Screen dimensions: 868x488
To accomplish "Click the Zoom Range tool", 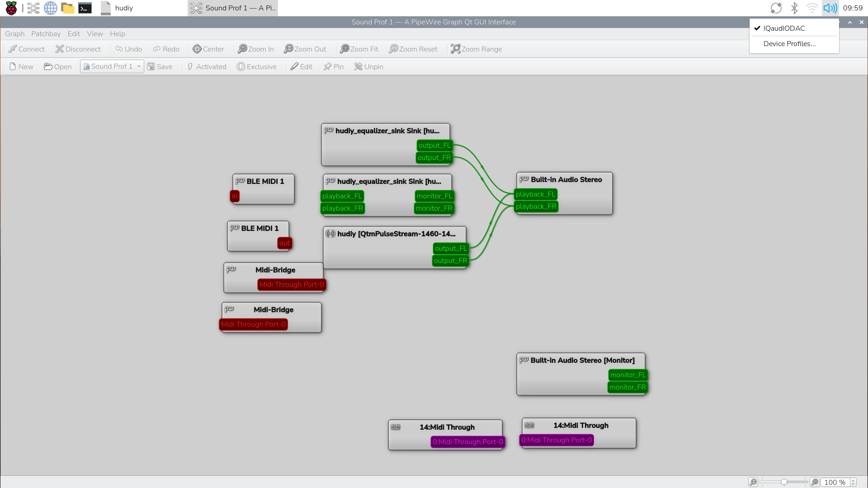I will pos(476,49).
